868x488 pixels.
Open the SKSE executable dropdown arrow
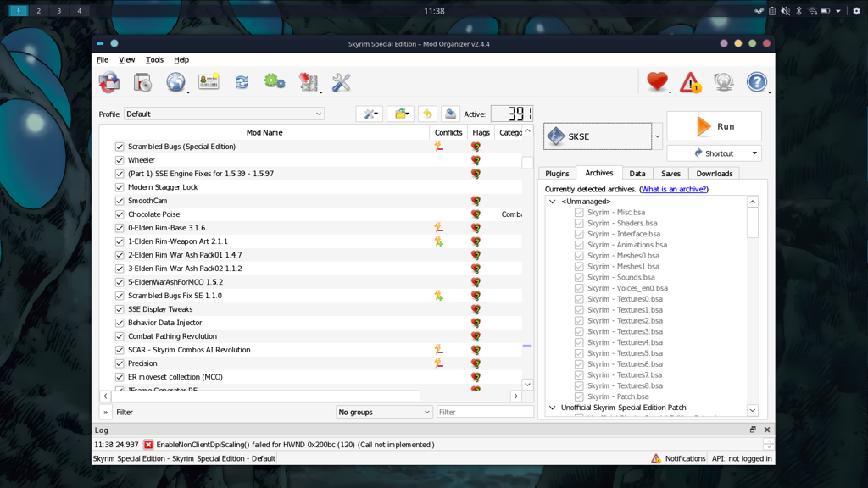pyautogui.click(x=657, y=136)
